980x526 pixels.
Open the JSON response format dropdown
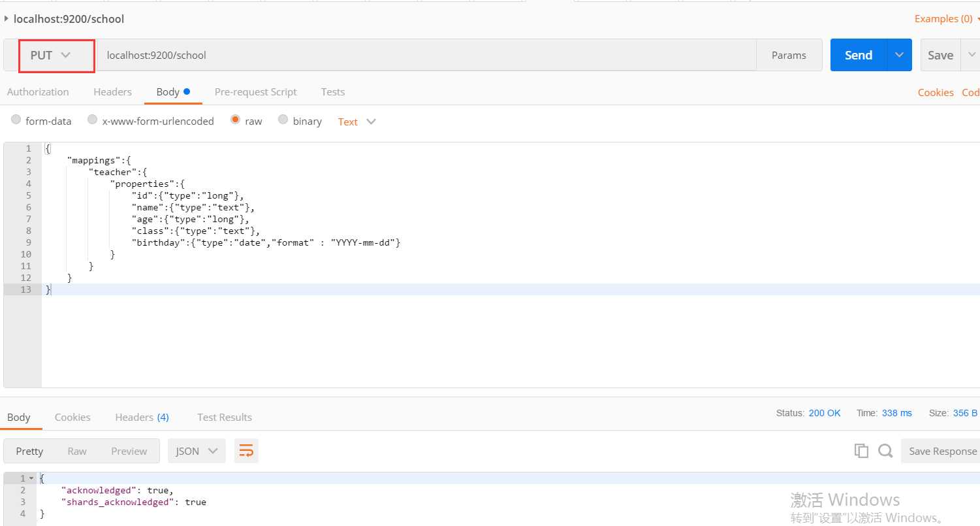pos(197,451)
